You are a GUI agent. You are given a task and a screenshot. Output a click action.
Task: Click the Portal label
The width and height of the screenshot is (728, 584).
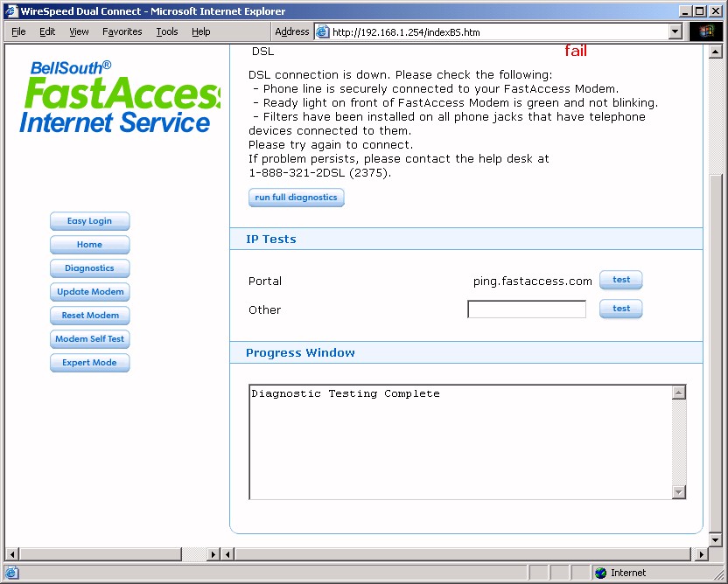pos(265,282)
